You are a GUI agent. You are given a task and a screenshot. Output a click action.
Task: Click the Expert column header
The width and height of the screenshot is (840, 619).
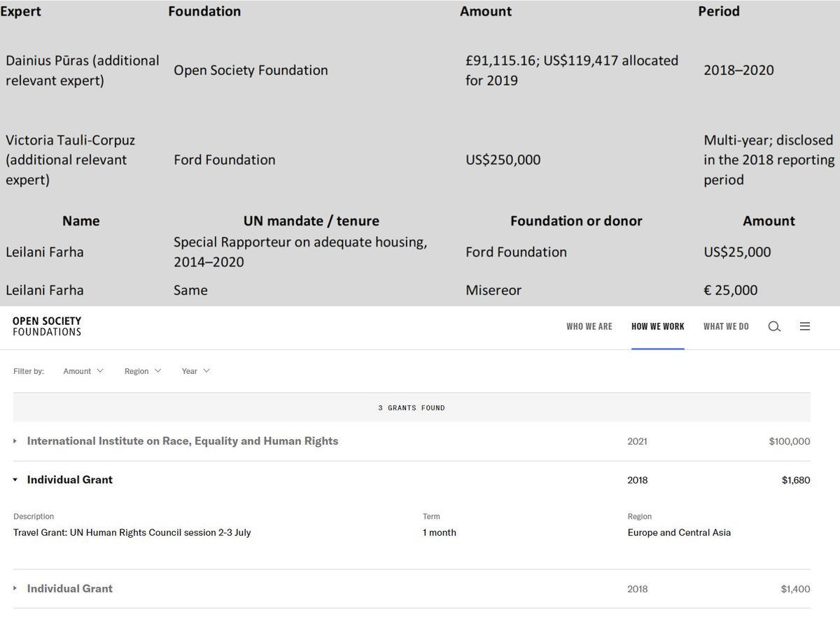coord(21,11)
